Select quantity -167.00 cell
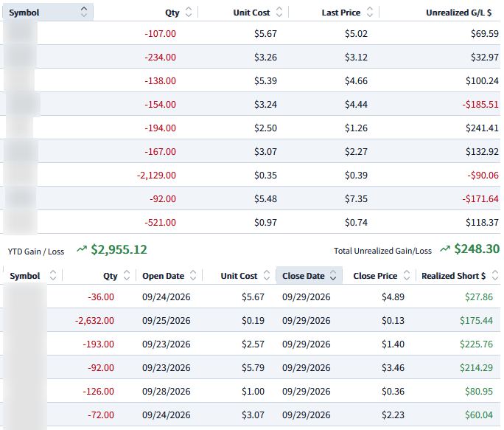The height and width of the screenshot is (430, 504). point(160,152)
